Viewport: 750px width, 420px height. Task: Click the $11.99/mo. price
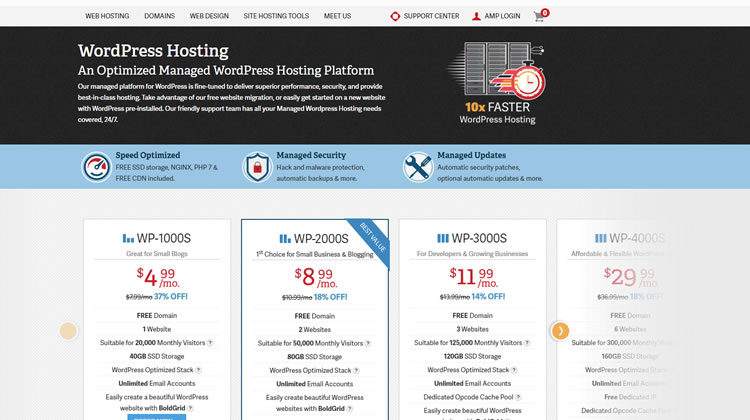click(x=474, y=277)
